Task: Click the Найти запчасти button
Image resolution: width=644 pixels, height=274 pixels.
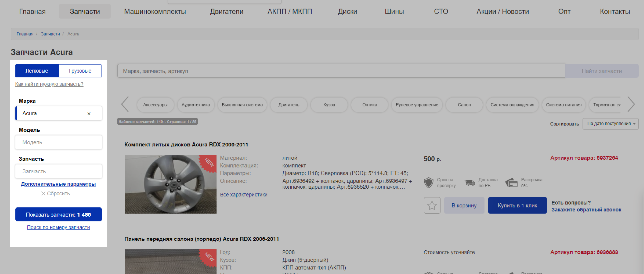Action: pyautogui.click(x=601, y=71)
